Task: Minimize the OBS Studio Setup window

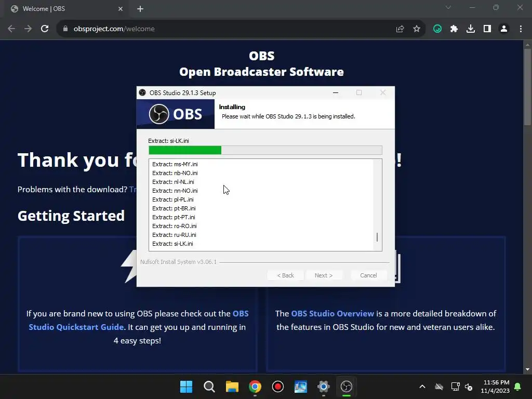Action: click(x=336, y=92)
